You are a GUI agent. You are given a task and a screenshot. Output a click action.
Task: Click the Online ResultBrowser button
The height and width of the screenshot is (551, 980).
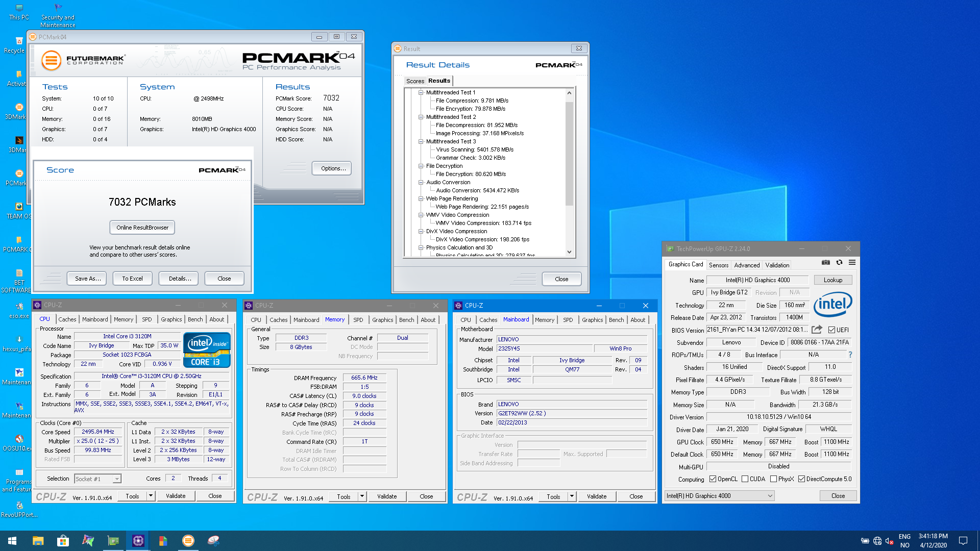coord(142,228)
